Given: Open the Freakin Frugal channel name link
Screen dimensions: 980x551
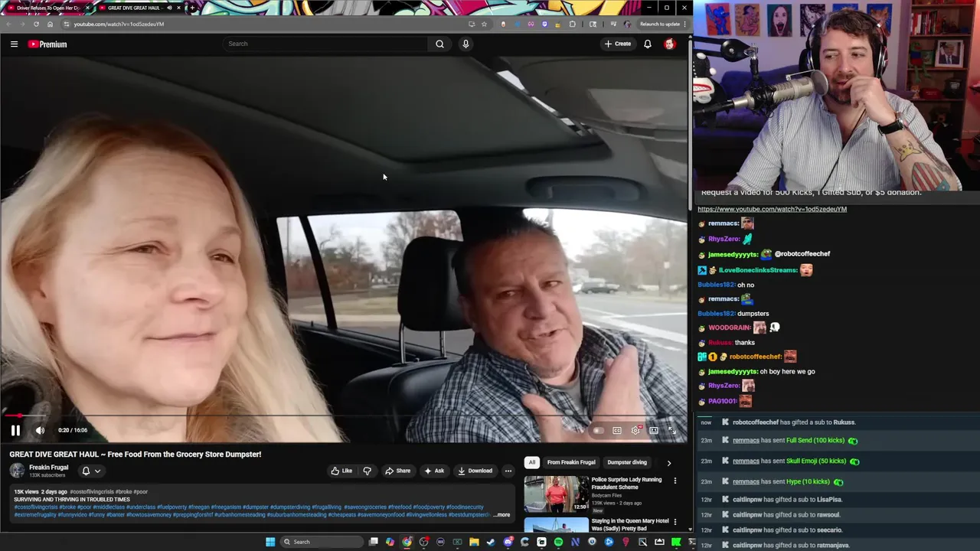Looking at the screenshot, I should click(49, 468).
